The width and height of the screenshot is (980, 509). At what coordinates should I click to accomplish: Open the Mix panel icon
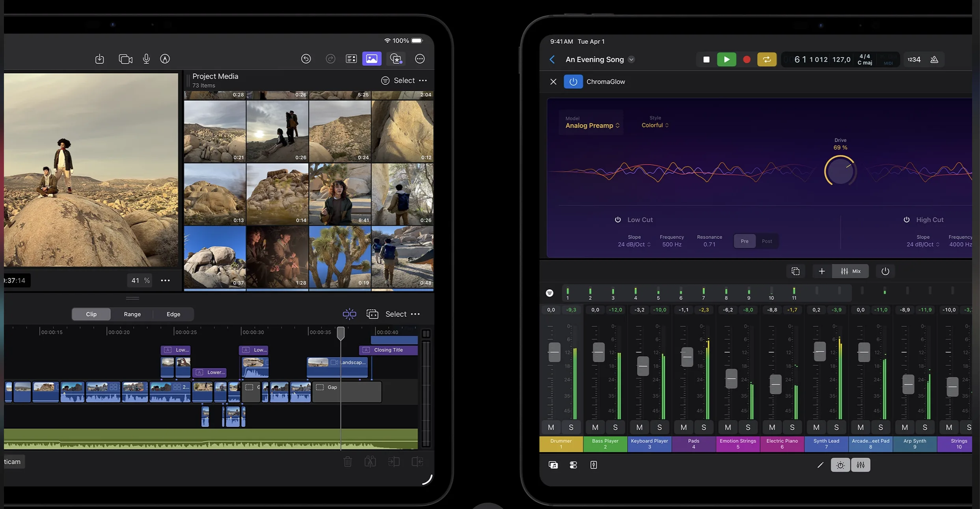point(850,271)
